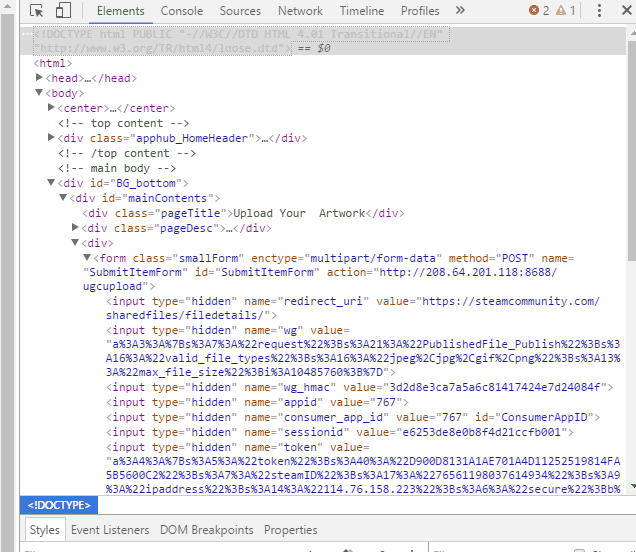This screenshot has width=636, height=552.
Task: Switch to the Console tab
Action: pos(182,11)
